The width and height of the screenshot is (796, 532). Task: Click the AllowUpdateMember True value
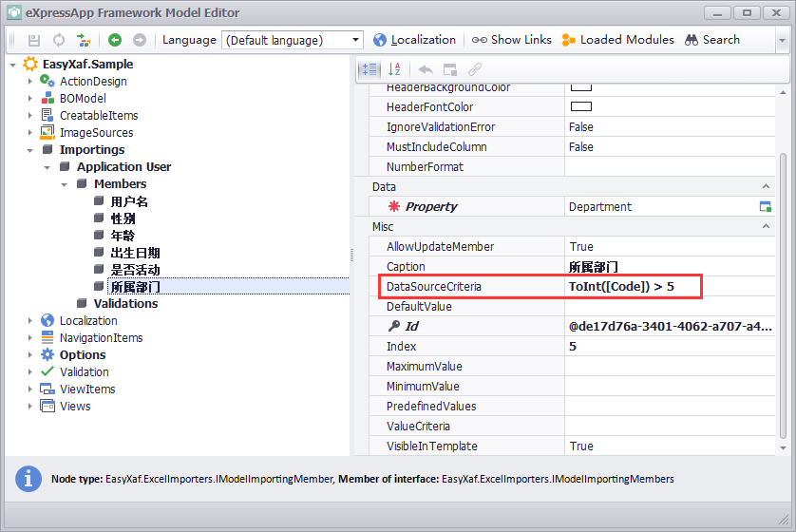581,247
